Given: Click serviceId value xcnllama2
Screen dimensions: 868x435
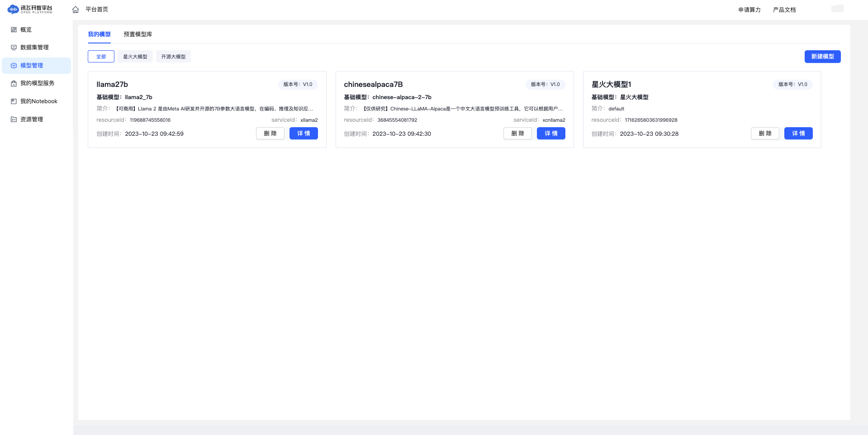Looking at the screenshot, I should 554,120.
